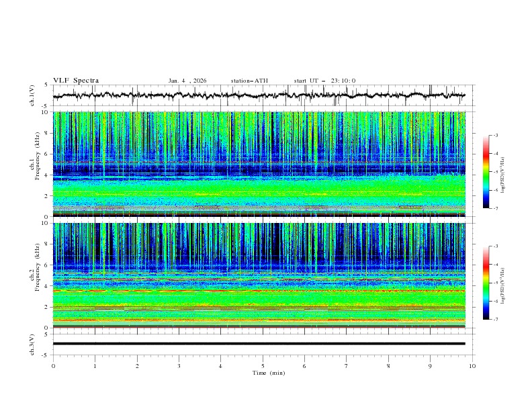Click the "8" kHz tick on ch.2 frequency axis

click(47, 244)
